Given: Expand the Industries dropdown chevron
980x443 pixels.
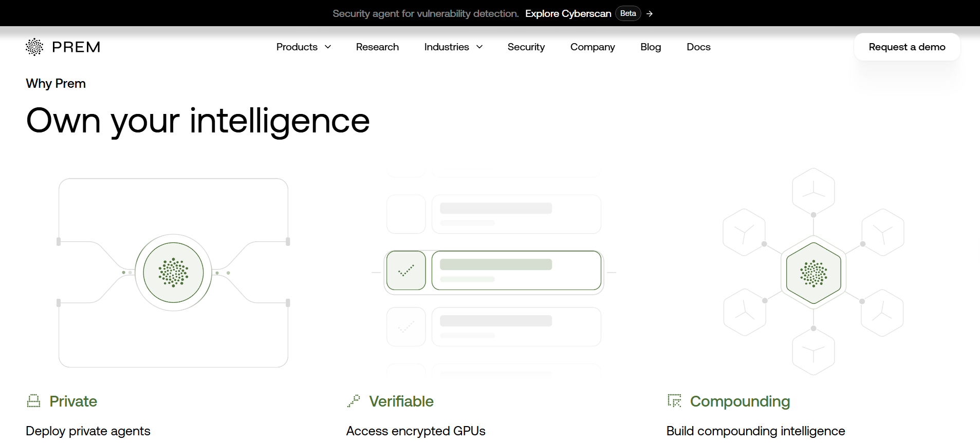Looking at the screenshot, I should [479, 47].
